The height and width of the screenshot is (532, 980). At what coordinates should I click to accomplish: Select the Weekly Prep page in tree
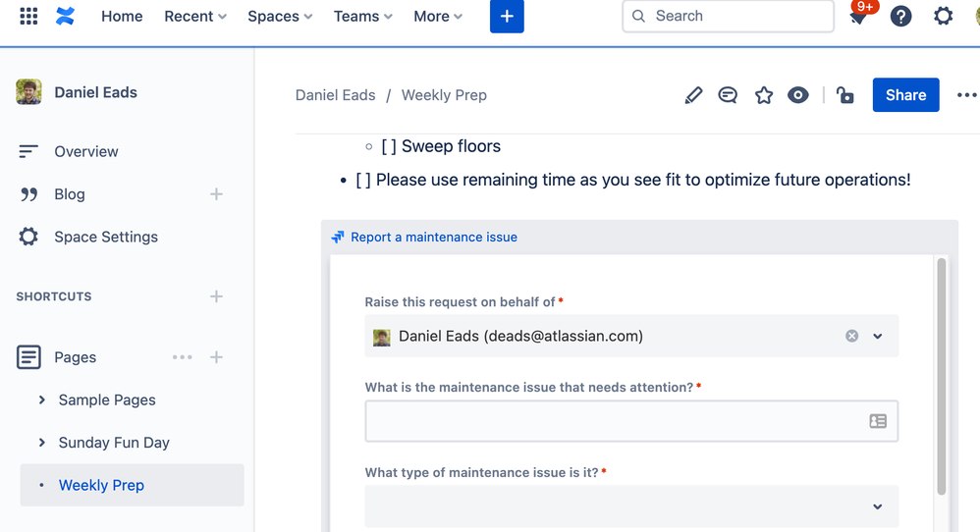132,485
